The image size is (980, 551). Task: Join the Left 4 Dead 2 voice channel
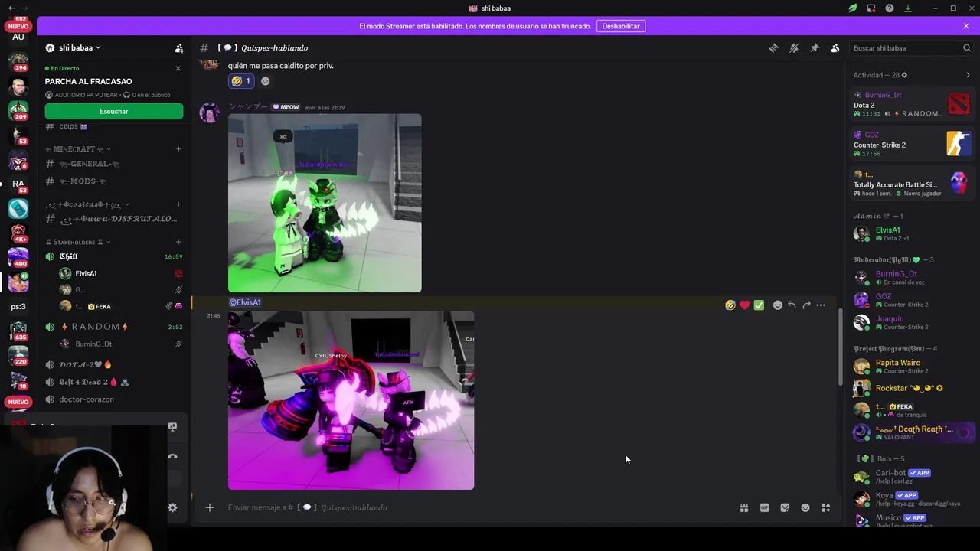[x=114, y=382]
